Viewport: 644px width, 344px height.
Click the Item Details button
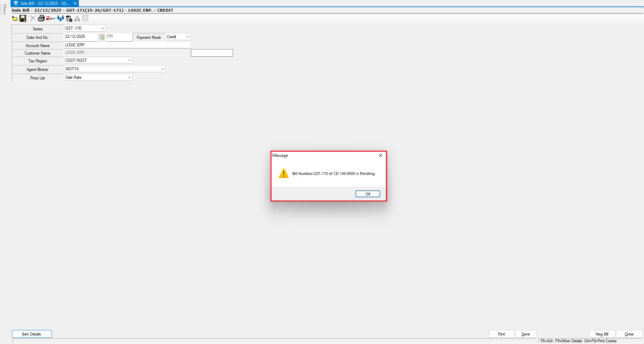32,334
